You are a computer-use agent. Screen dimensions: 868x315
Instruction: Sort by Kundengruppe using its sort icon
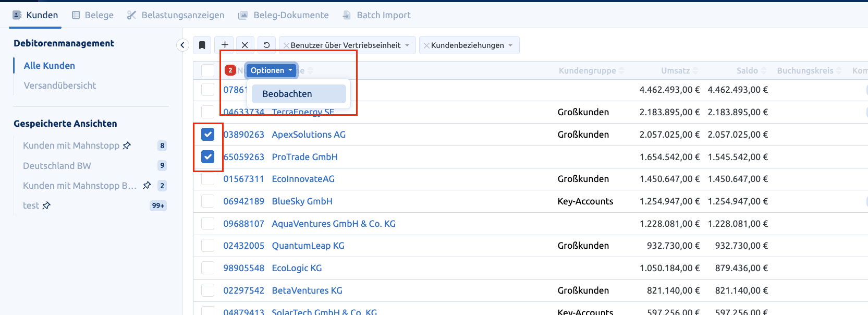tap(621, 70)
